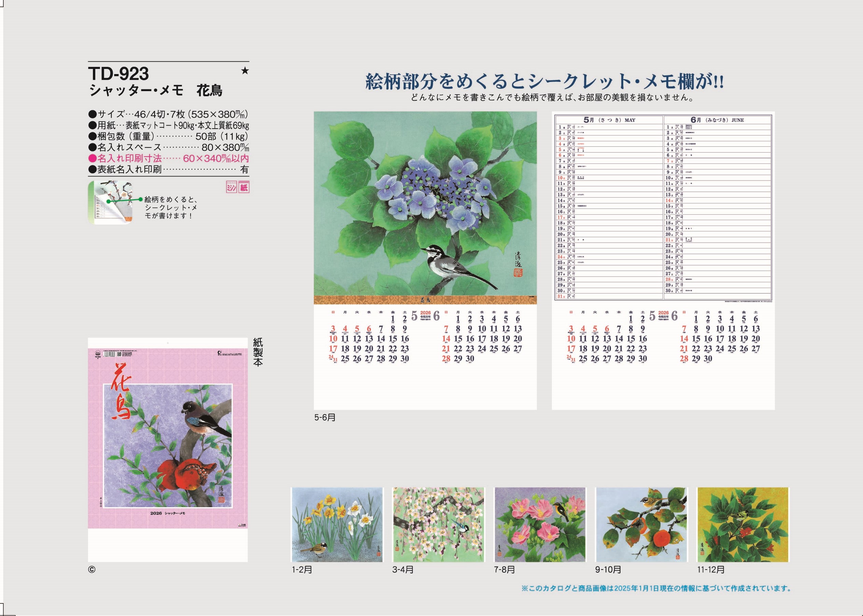Click the 紙 paper binding icon

(243, 187)
